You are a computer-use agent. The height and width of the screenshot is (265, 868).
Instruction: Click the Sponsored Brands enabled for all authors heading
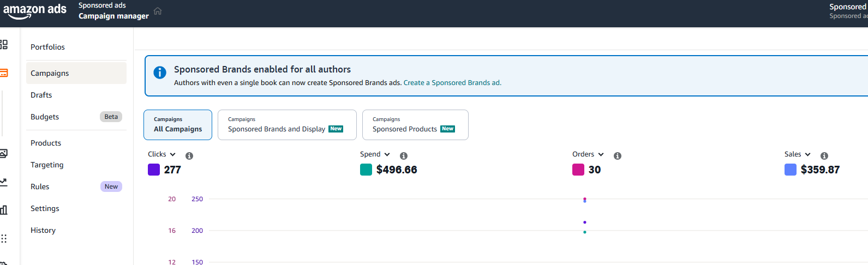click(262, 69)
